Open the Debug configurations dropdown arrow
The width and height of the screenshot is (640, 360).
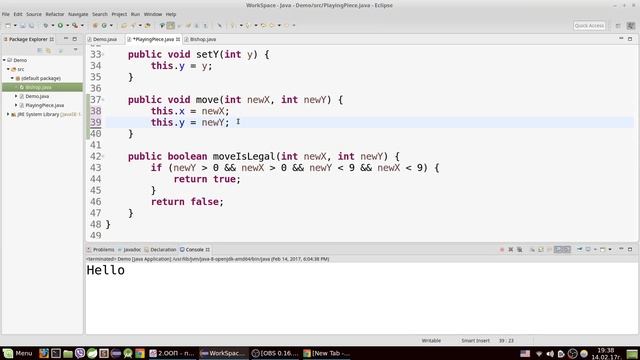pos(53,25)
